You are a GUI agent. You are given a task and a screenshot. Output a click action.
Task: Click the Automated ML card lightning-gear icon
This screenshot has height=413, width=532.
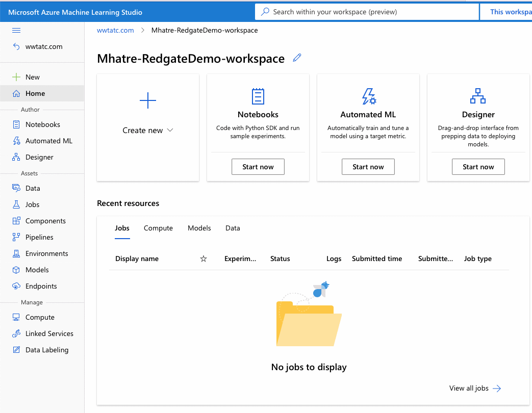(x=369, y=96)
